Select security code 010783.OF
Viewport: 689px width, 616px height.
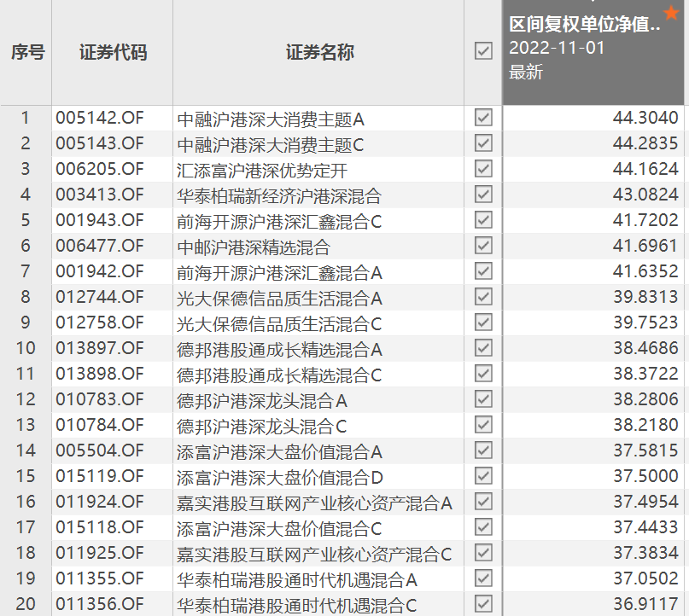100,399
